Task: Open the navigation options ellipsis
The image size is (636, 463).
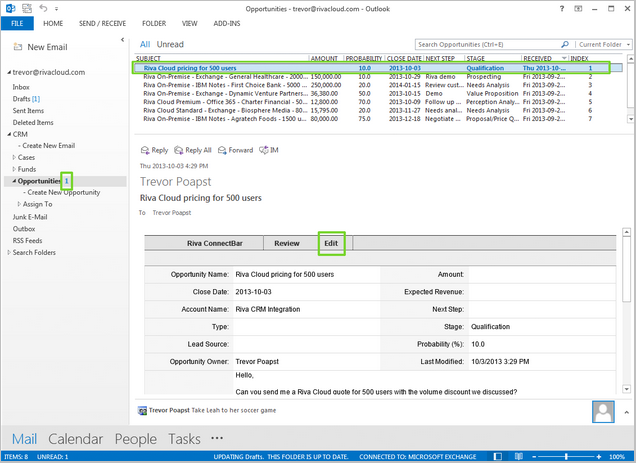Action: (x=217, y=438)
